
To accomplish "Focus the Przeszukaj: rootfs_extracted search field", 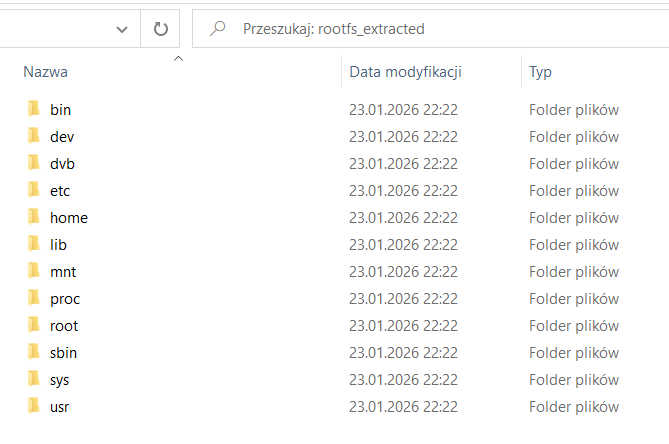I will tap(430, 29).
